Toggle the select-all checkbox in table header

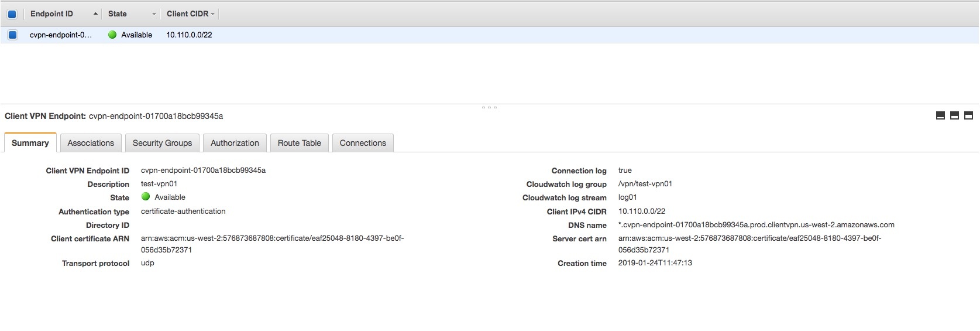tap(12, 14)
